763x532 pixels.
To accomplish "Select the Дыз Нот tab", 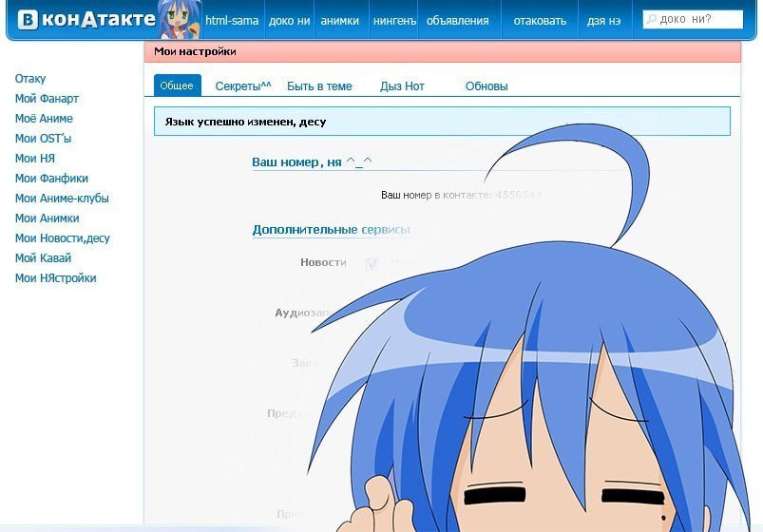I will pyautogui.click(x=402, y=86).
